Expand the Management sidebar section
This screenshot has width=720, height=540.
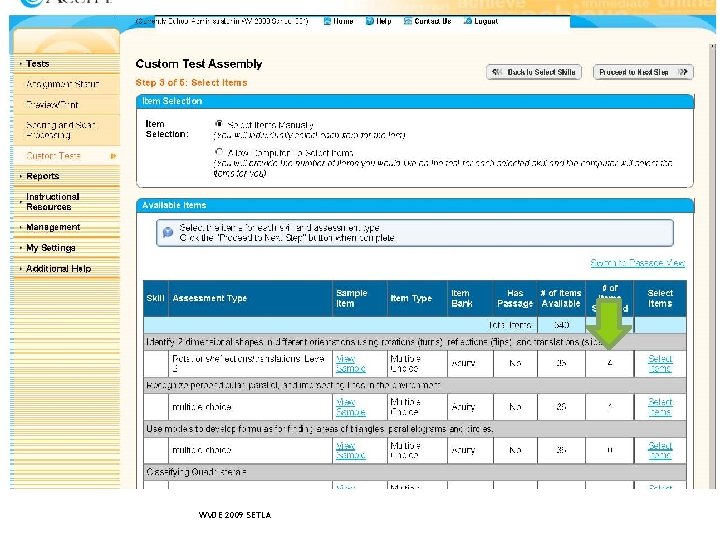tap(53, 227)
